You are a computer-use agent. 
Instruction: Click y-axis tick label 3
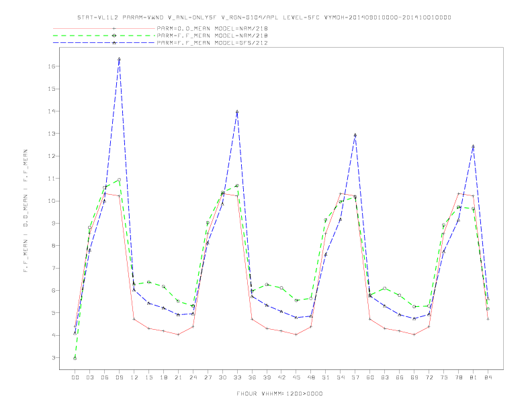click(53, 358)
